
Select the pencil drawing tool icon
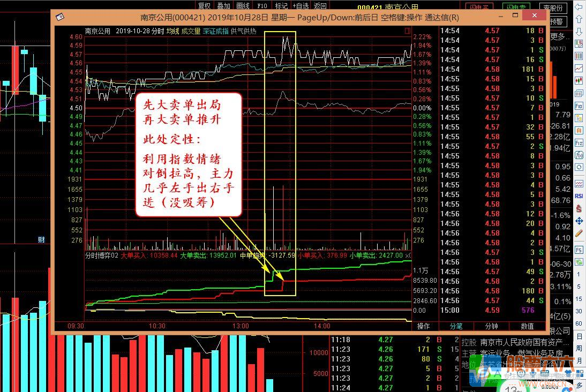579,233
